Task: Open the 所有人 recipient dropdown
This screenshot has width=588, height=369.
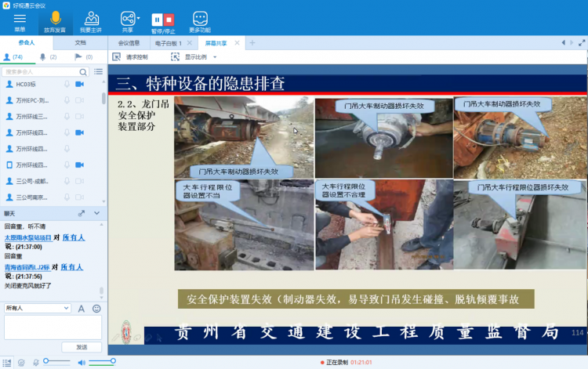Action: (x=38, y=309)
